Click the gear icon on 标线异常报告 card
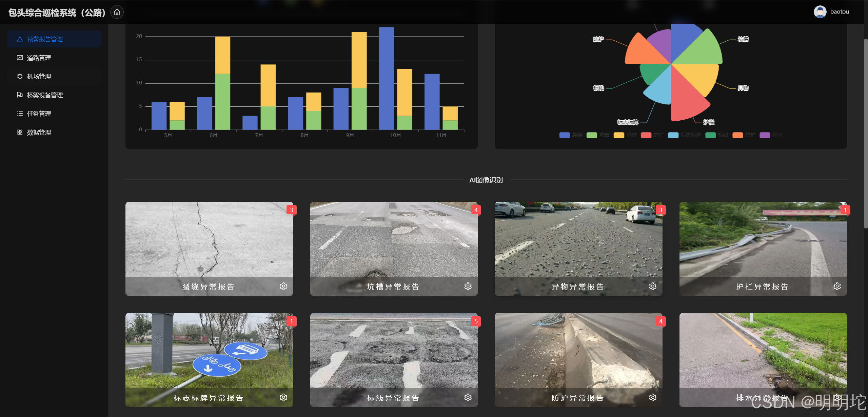This screenshot has width=868, height=417. 468,398
